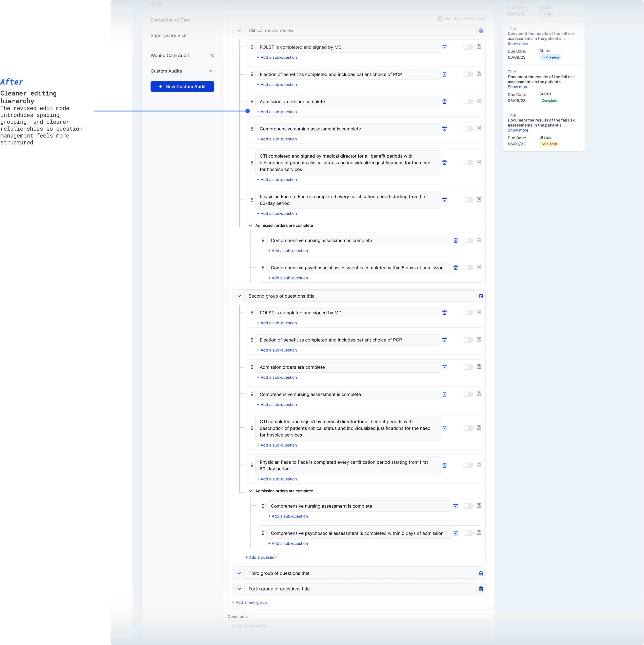
Task: Delete the Comprehensive psychosocial assessment question in Second group
Action: [x=456, y=533]
